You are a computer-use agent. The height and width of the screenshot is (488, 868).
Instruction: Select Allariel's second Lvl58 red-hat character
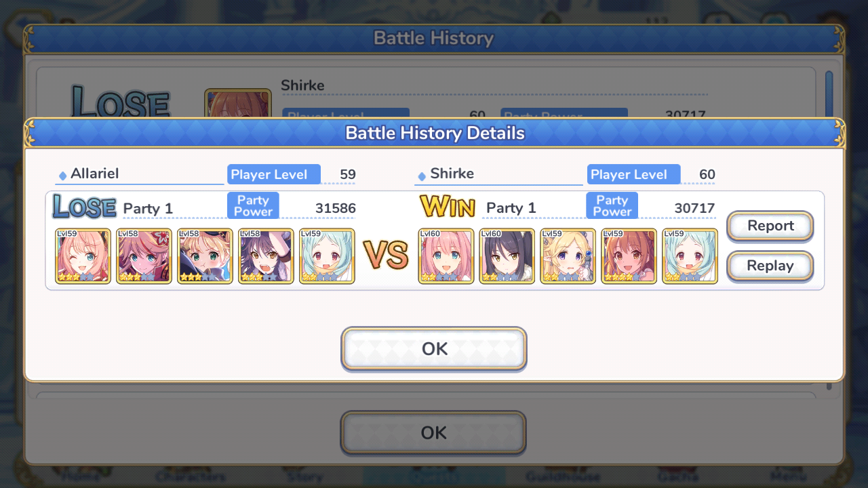coord(144,256)
